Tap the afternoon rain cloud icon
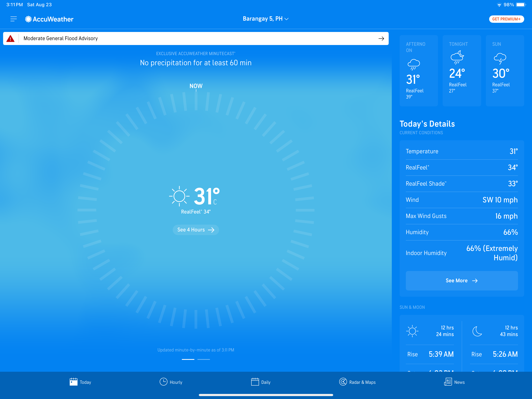This screenshot has width=532, height=399. click(x=414, y=64)
